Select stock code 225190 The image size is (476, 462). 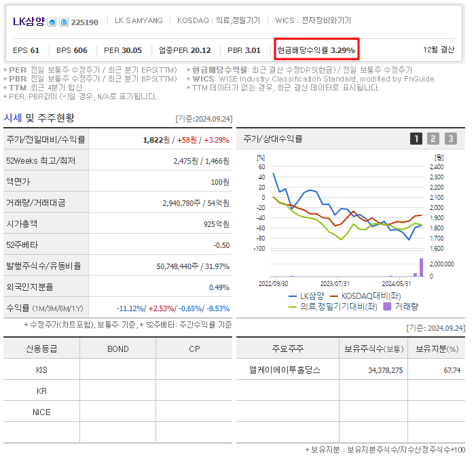[x=85, y=22]
